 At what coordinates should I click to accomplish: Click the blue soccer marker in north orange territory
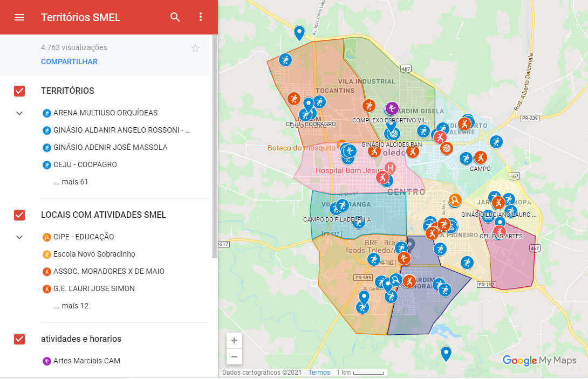285,60
